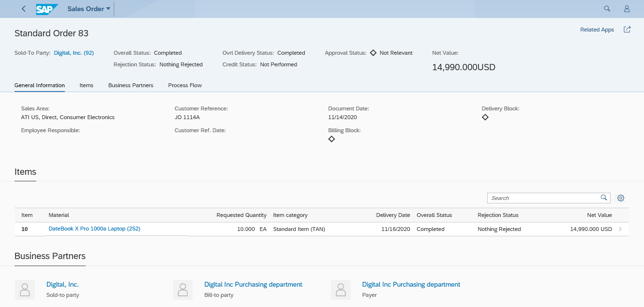Viewport: 644px width, 307px height.
Task: Click the Bill-to party avatar icon
Action: click(182, 290)
